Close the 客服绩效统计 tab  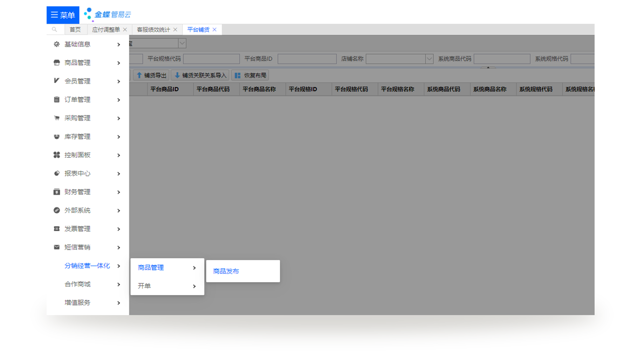point(175,29)
